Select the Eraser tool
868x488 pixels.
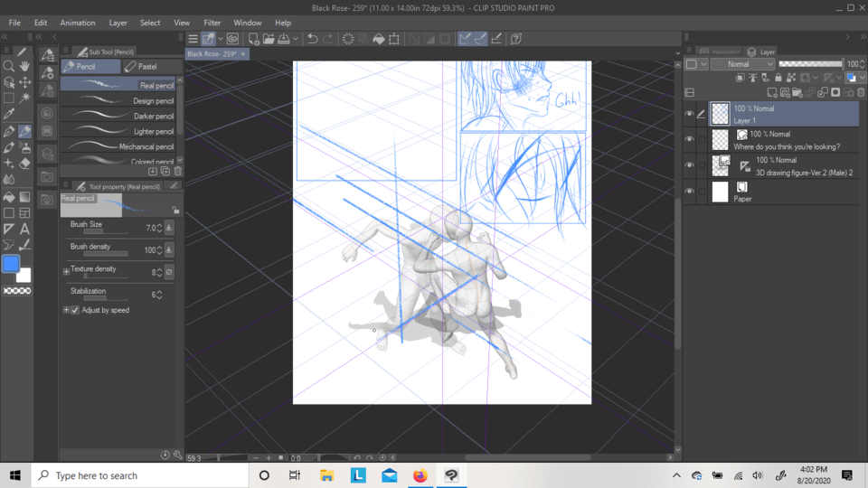[24, 164]
